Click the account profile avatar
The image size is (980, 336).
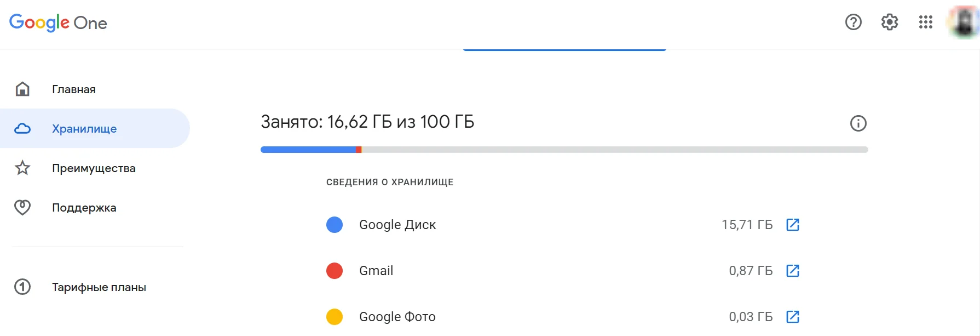click(x=964, y=22)
